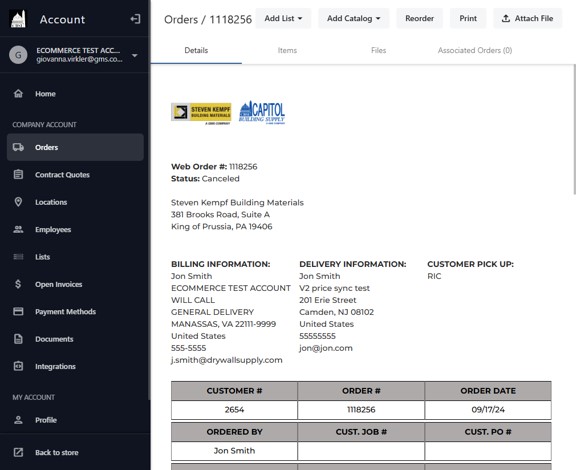The width and height of the screenshot is (576, 470).
Task: Click the Steven Kempf Building Materials logo
Action: [x=201, y=113]
